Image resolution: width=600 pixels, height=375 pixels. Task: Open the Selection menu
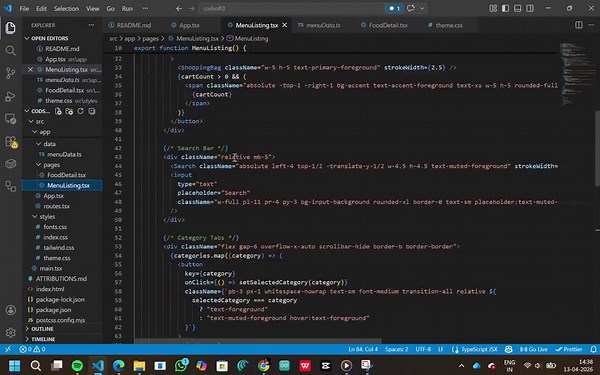66,8
